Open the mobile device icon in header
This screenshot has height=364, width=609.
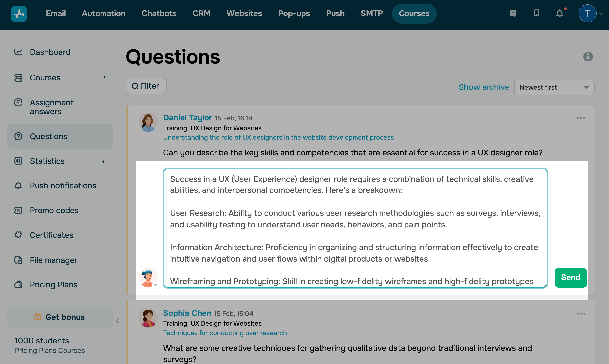(537, 13)
